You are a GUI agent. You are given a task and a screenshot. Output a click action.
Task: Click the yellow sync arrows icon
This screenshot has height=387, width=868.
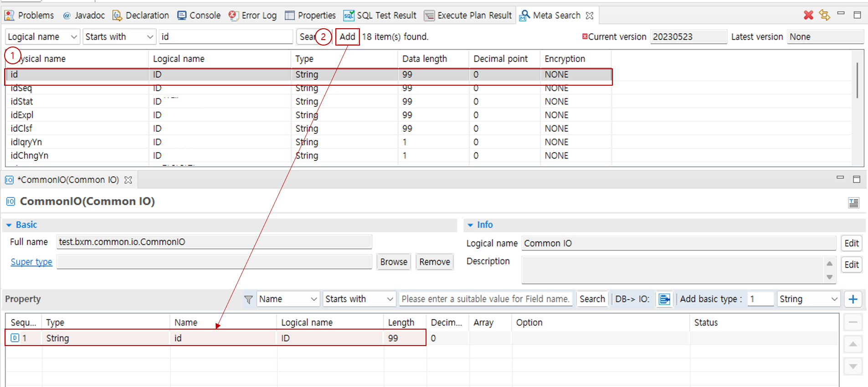tap(824, 15)
